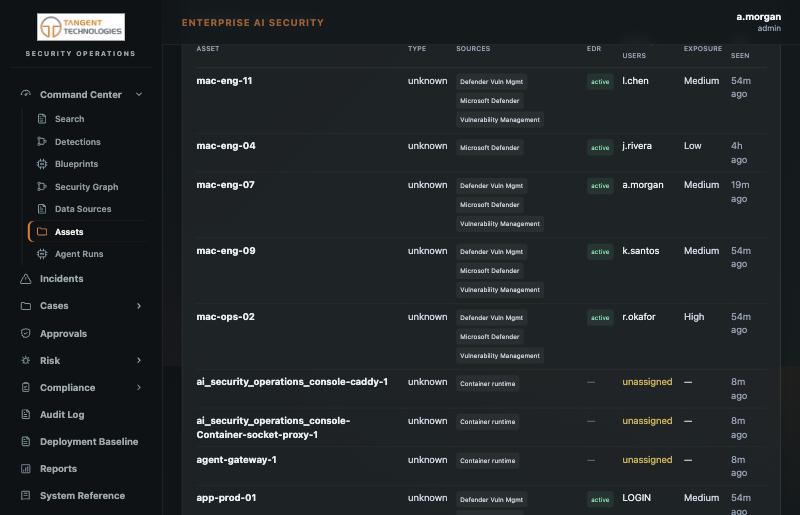The image size is (800, 515).
Task: Open asset mac-eng-09
Action: pyautogui.click(x=226, y=251)
